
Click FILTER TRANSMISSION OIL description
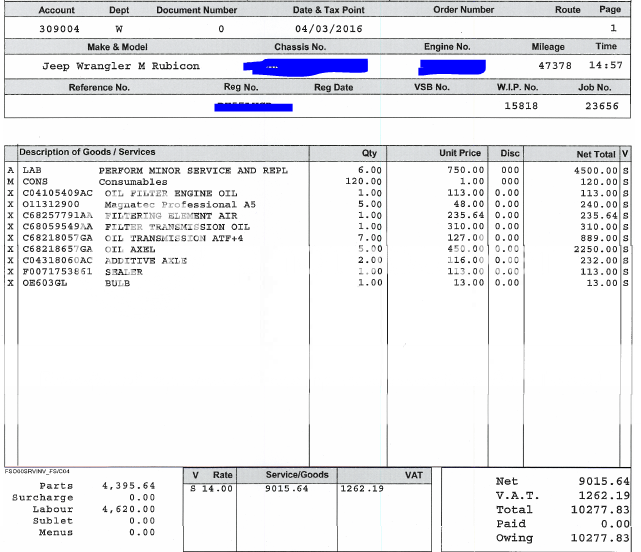pos(177,227)
